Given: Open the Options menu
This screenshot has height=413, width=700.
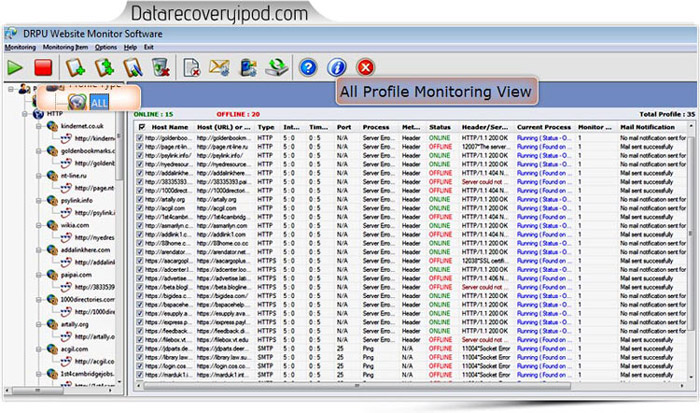Looking at the screenshot, I should [106, 47].
